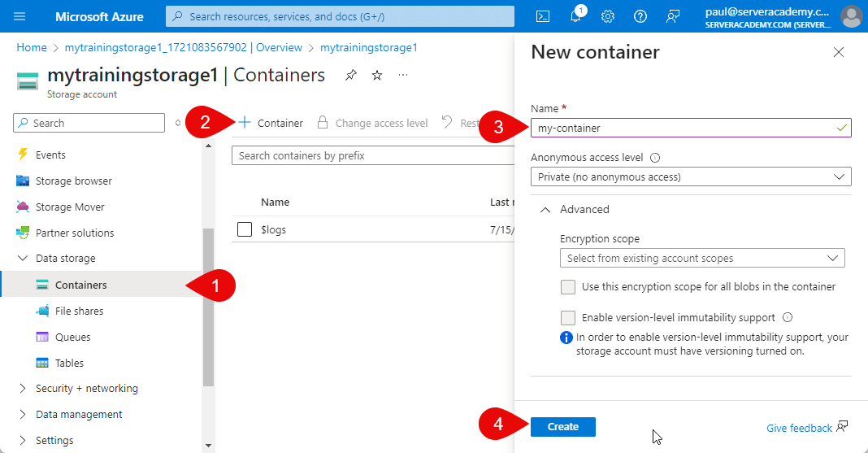The height and width of the screenshot is (453, 868).
Task: Click the container Name input field
Action: 683,128
